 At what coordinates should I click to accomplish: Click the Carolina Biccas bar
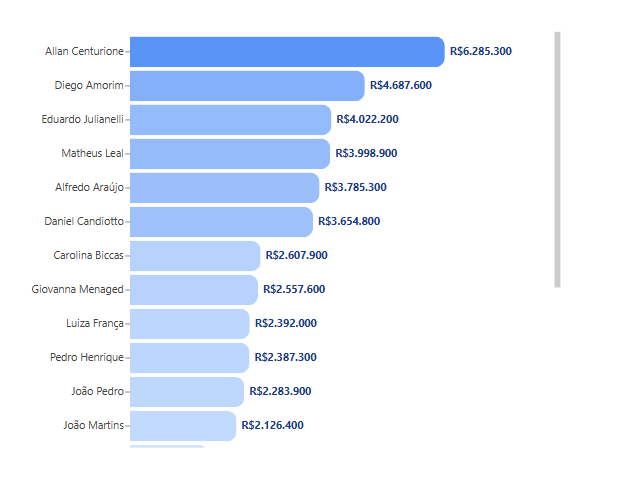(195, 256)
